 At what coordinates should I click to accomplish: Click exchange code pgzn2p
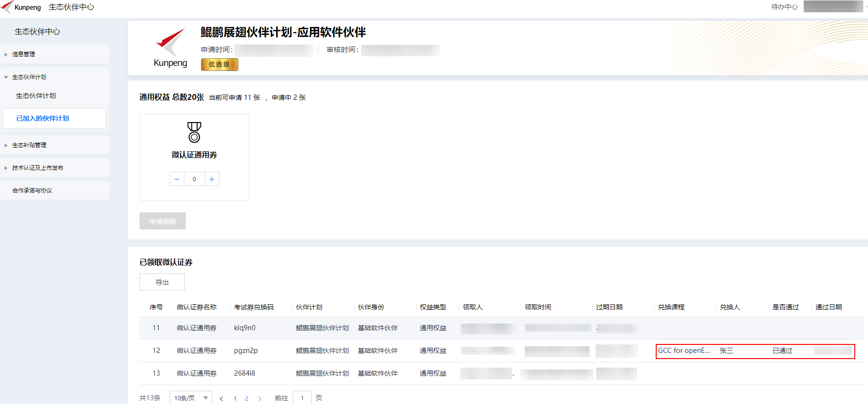(246, 351)
